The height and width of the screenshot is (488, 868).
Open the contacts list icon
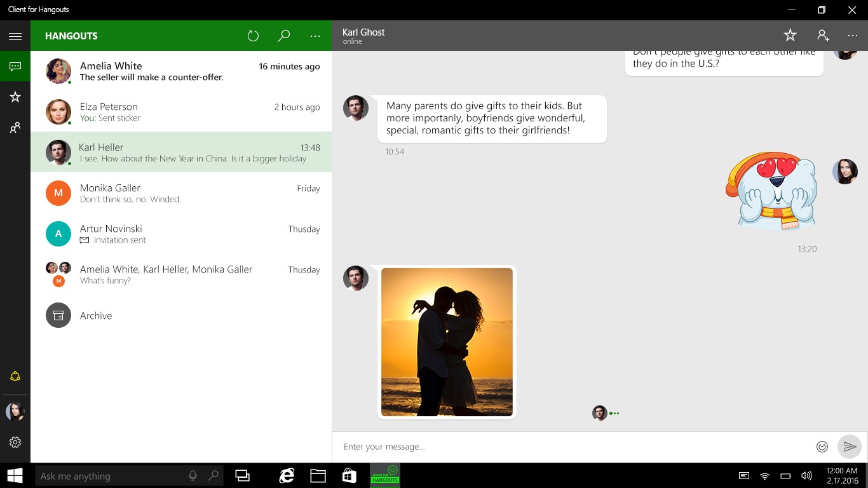click(15, 127)
